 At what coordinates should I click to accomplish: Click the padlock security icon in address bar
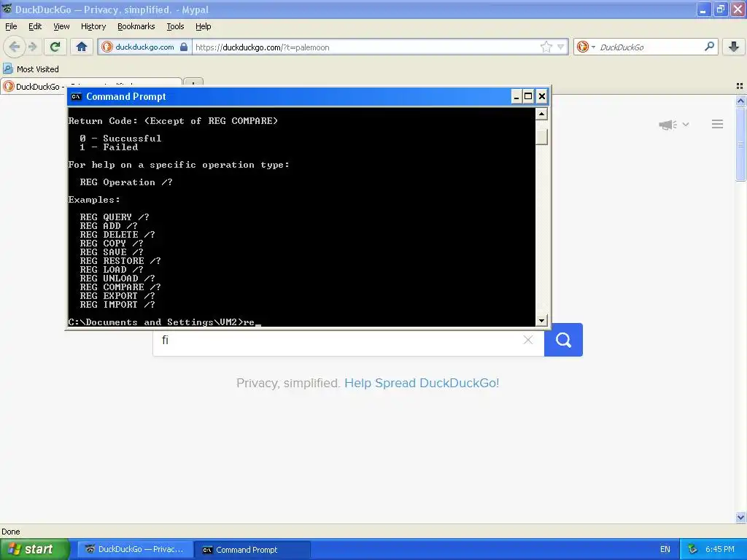184,47
